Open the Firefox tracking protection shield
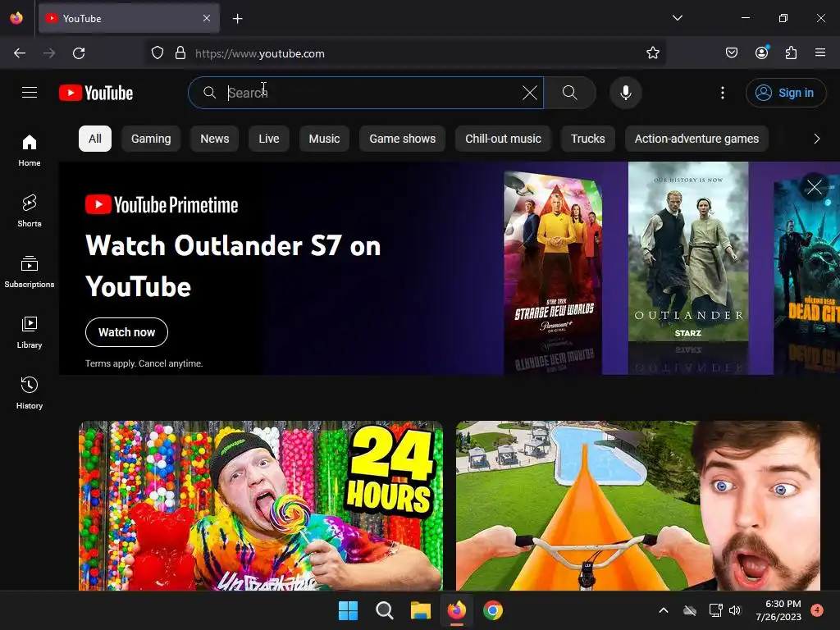840x630 pixels. 157,53
